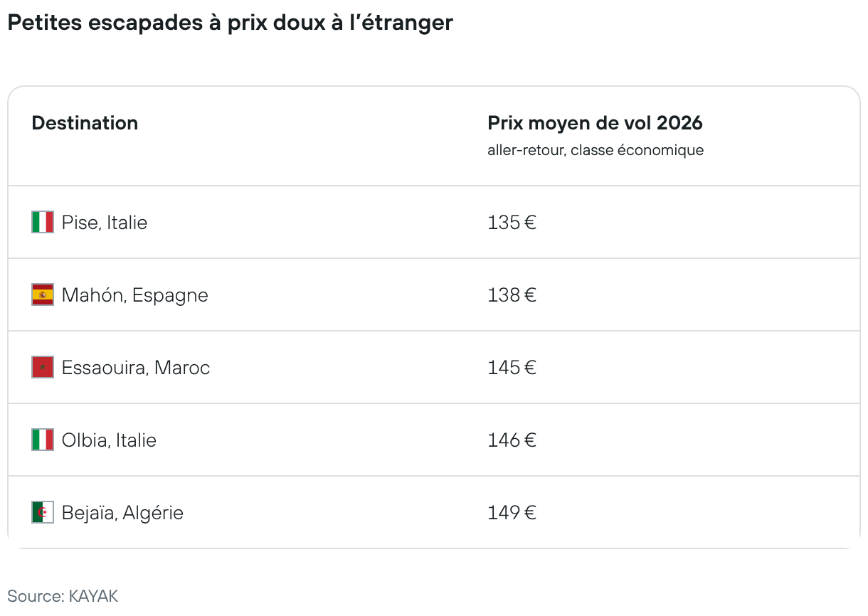Click the Spanish flag beside Mahón
The width and height of the screenshot is (868, 616).
43,295
